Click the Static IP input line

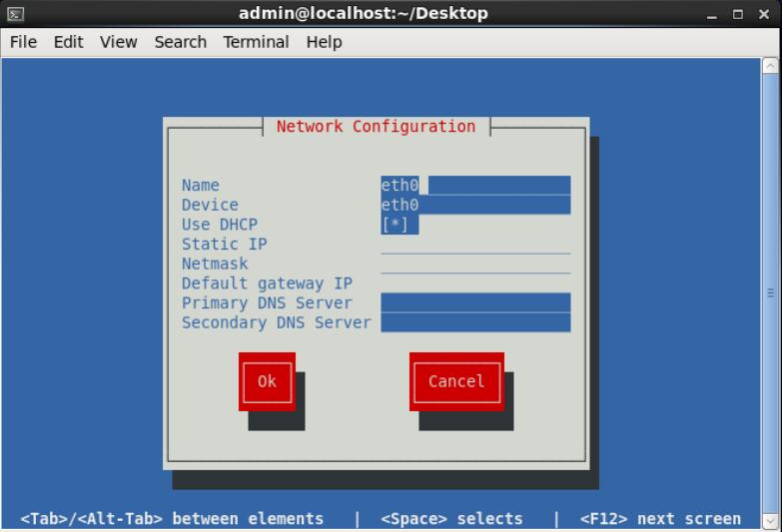(475, 245)
